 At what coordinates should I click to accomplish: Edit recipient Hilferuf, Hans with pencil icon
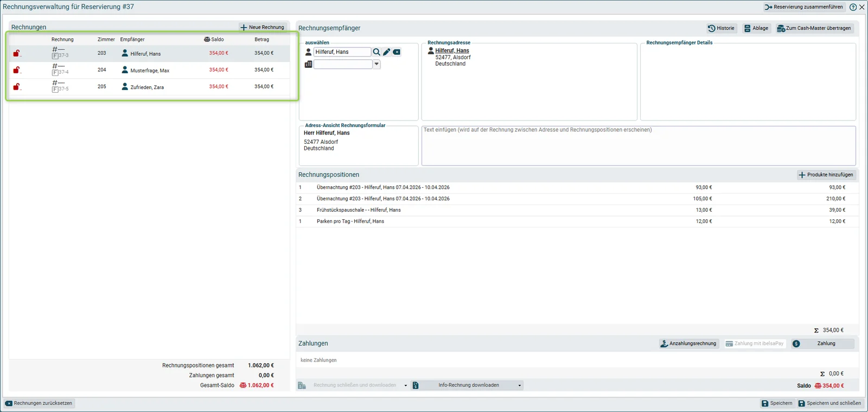387,52
